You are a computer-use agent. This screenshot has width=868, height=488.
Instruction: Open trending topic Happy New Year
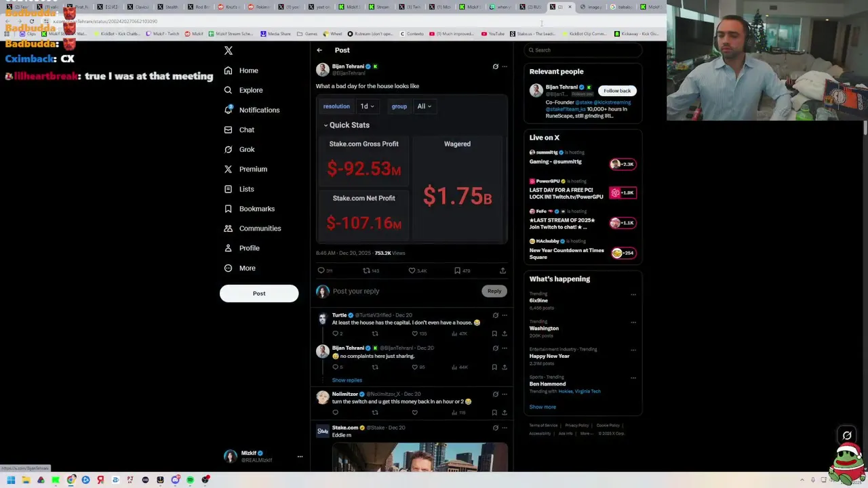pos(549,356)
